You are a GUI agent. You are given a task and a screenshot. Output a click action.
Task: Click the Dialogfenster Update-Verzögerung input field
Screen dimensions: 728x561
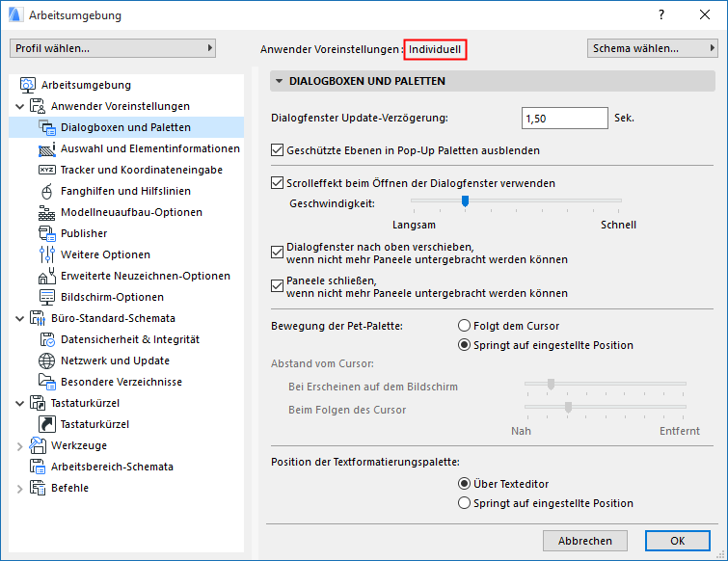[563, 119]
